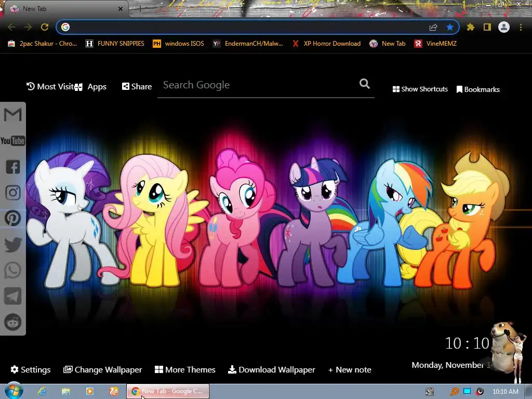Open Gmail from the side panel
This screenshot has width=532, height=399.
12,115
